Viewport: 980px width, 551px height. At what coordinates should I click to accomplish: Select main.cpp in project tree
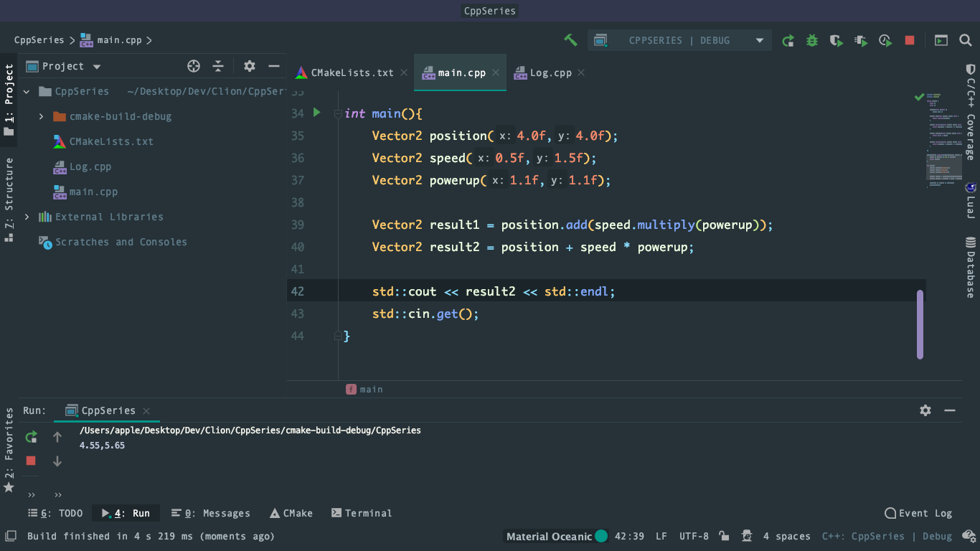93,192
